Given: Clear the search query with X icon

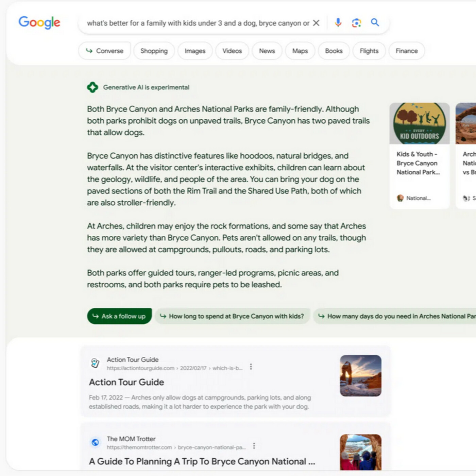Looking at the screenshot, I should click(x=316, y=23).
